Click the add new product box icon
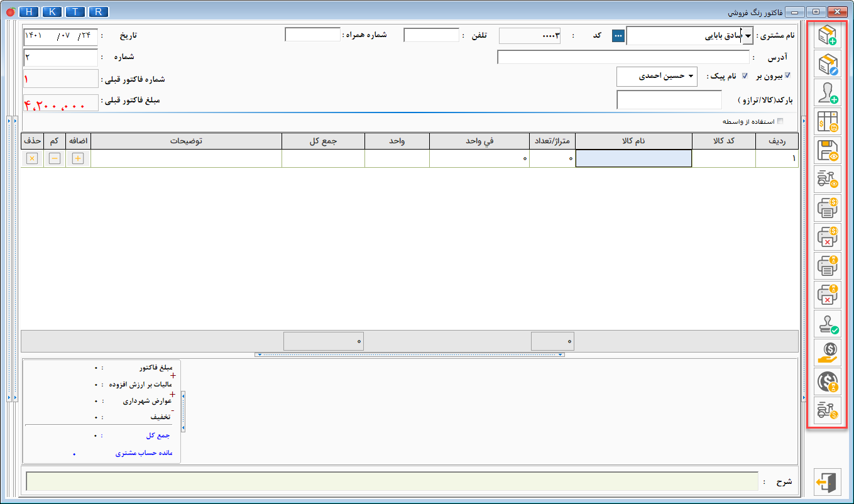 pyautogui.click(x=827, y=35)
